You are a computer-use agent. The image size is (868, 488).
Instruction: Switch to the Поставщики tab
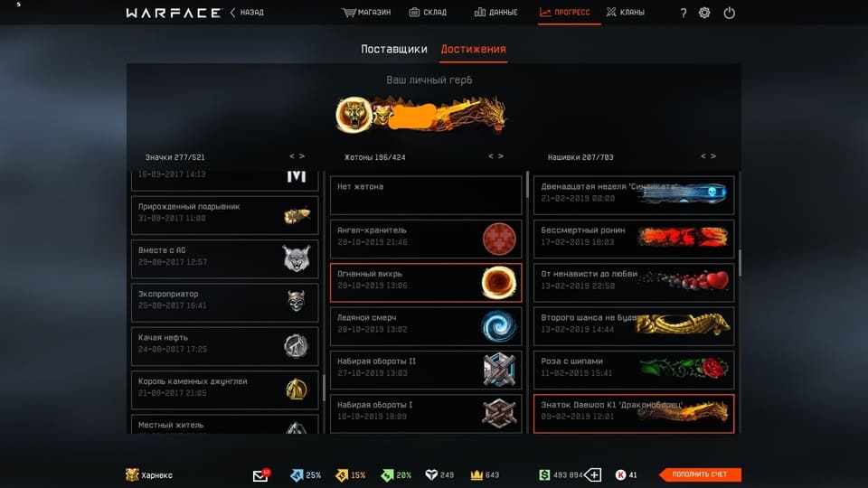[x=393, y=49]
